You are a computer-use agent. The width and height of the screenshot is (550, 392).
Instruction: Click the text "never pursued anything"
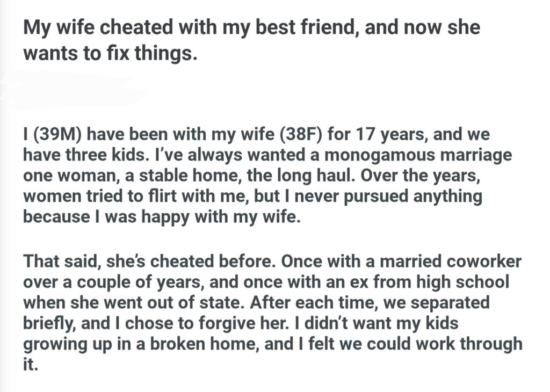[x=406, y=197]
